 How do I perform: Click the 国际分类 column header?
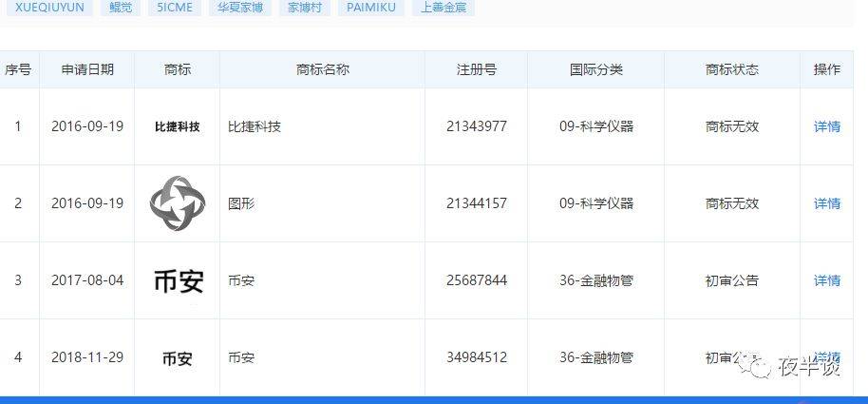[595, 69]
